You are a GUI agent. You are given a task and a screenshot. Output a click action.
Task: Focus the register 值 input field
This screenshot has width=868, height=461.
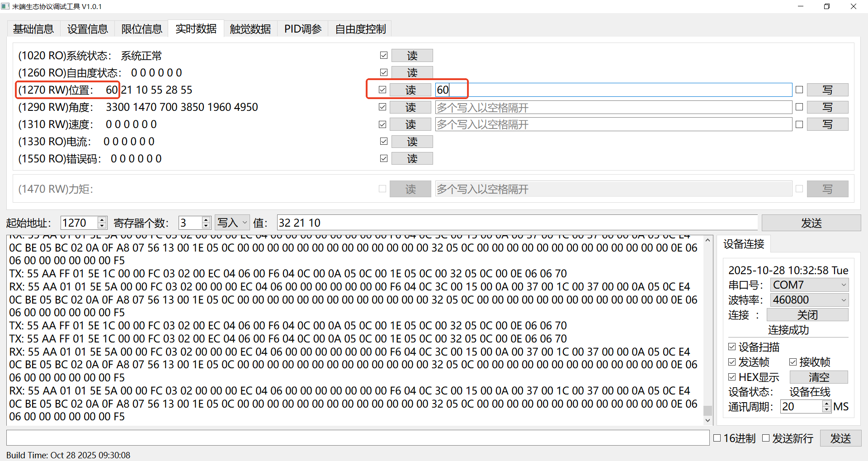tap(517, 223)
